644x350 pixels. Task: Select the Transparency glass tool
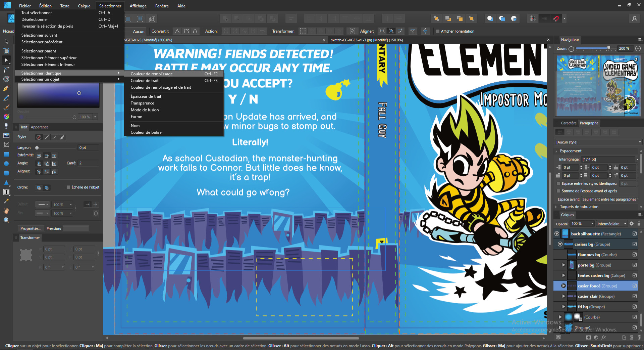[6, 126]
